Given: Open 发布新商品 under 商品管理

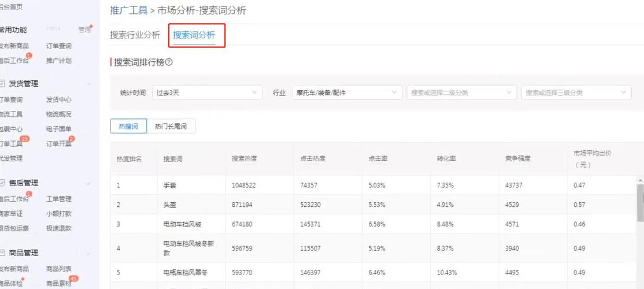Looking at the screenshot, I should [14, 269].
